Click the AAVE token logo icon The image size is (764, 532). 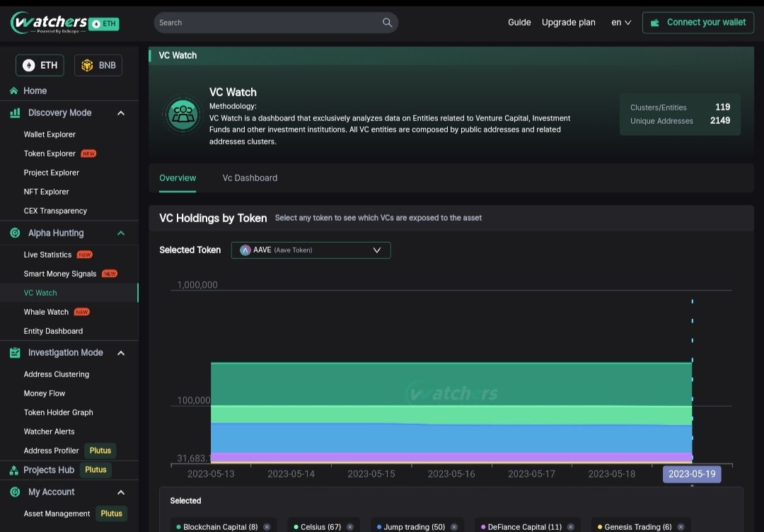pyautogui.click(x=245, y=250)
